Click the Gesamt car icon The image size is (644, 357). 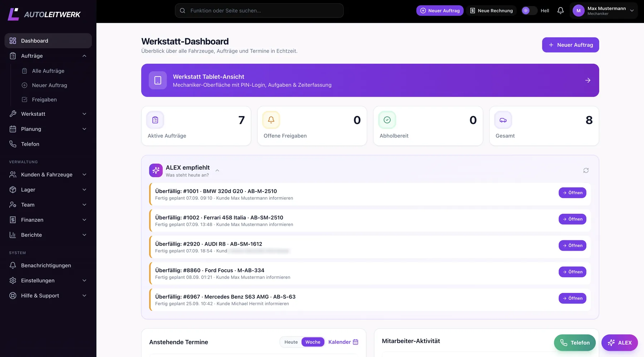click(x=503, y=120)
